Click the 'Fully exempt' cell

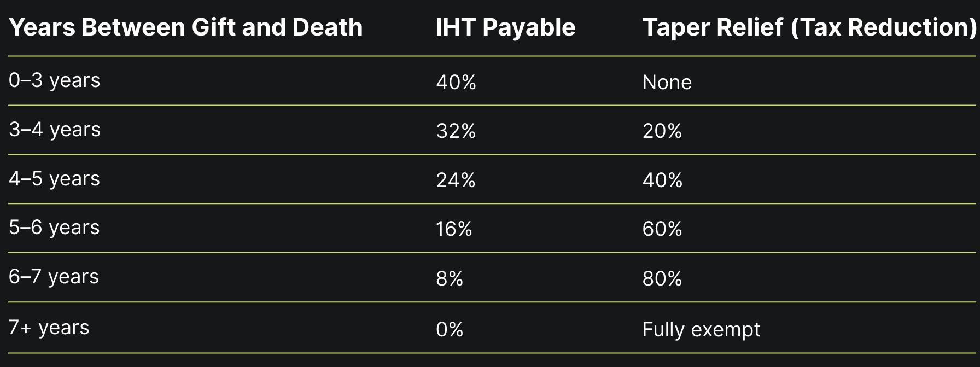pyautogui.click(x=702, y=330)
